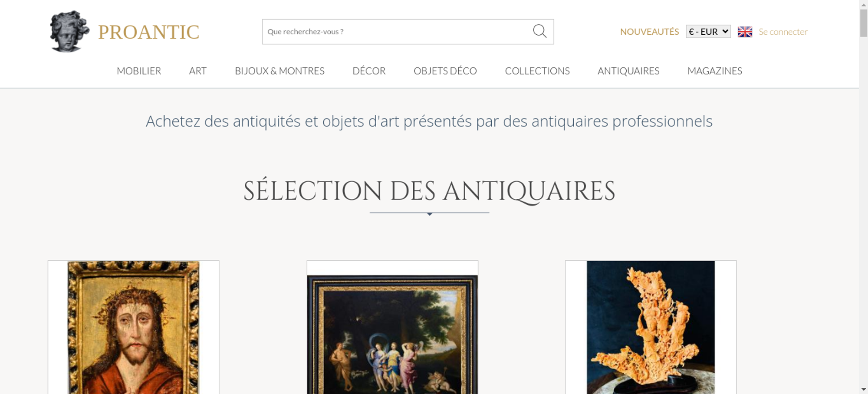Open the Magazines section
The height and width of the screenshot is (394, 868).
point(715,71)
